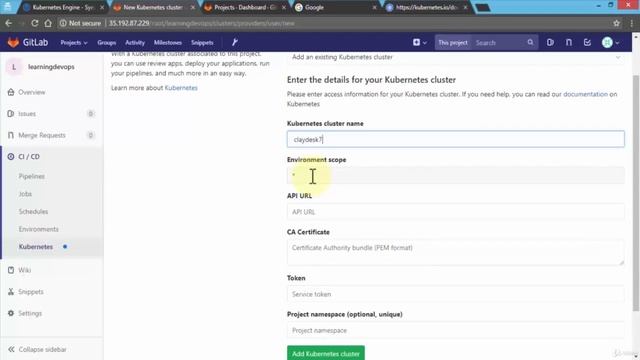Click the Merge Requests count badge
Screen dimensions: 640x360
click(x=91, y=135)
